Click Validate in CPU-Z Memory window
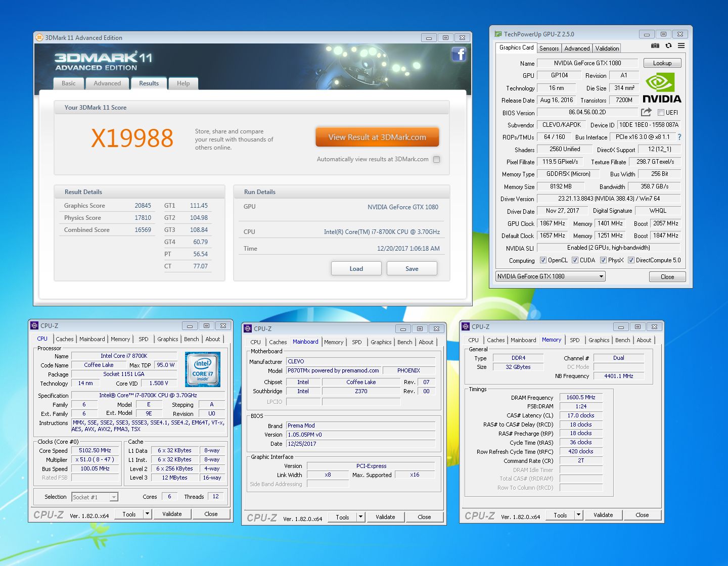This screenshot has height=566, width=728. click(x=603, y=515)
